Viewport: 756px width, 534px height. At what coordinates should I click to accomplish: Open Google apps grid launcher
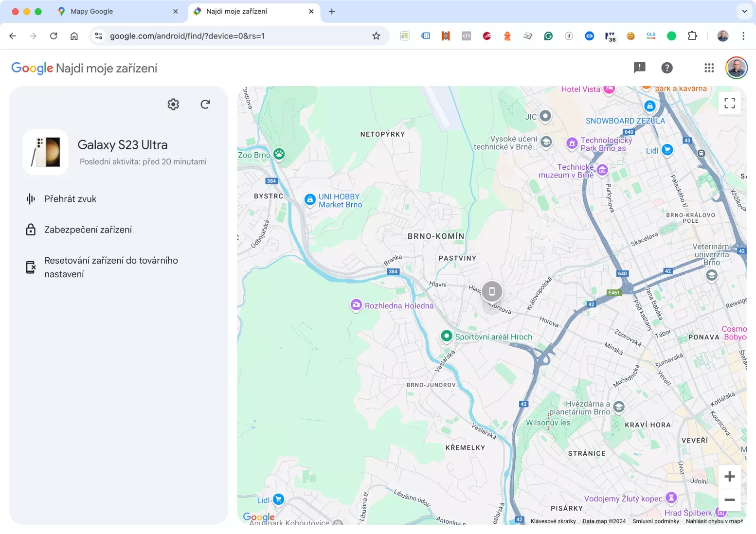[709, 68]
